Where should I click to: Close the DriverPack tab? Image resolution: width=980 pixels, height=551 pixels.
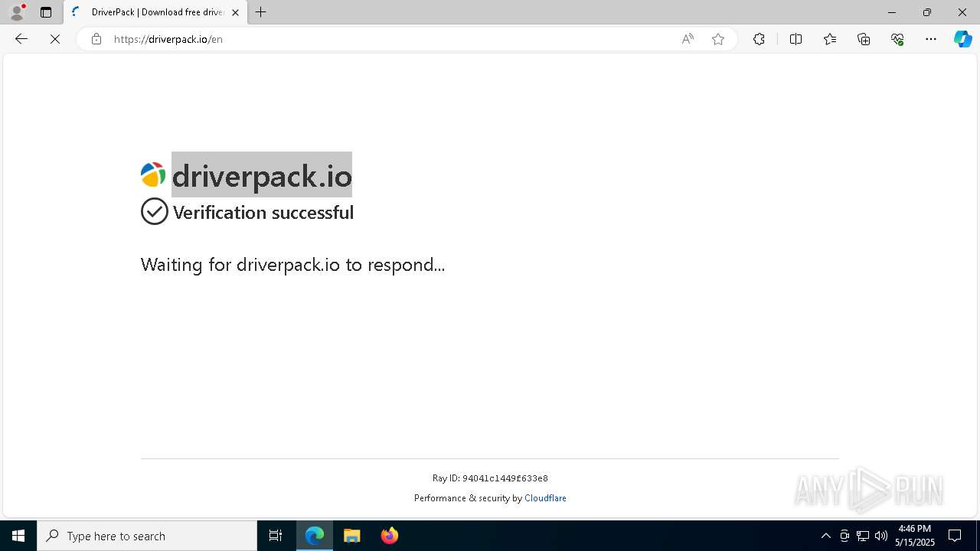click(235, 12)
